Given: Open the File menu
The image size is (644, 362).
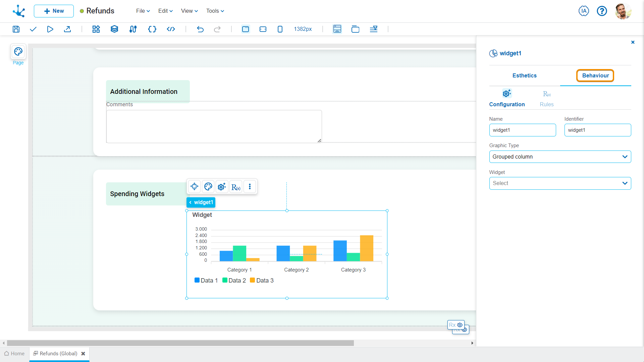Looking at the screenshot, I should (x=143, y=11).
